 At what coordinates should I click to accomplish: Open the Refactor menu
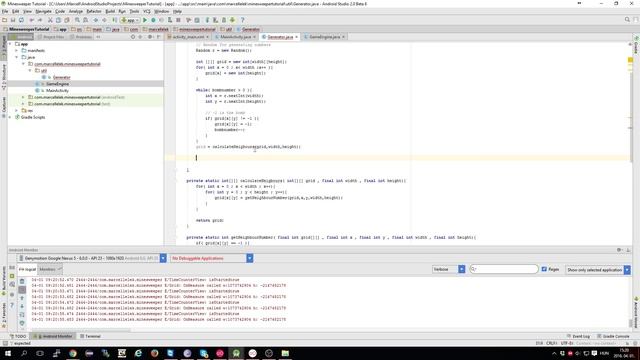pos(94,11)
